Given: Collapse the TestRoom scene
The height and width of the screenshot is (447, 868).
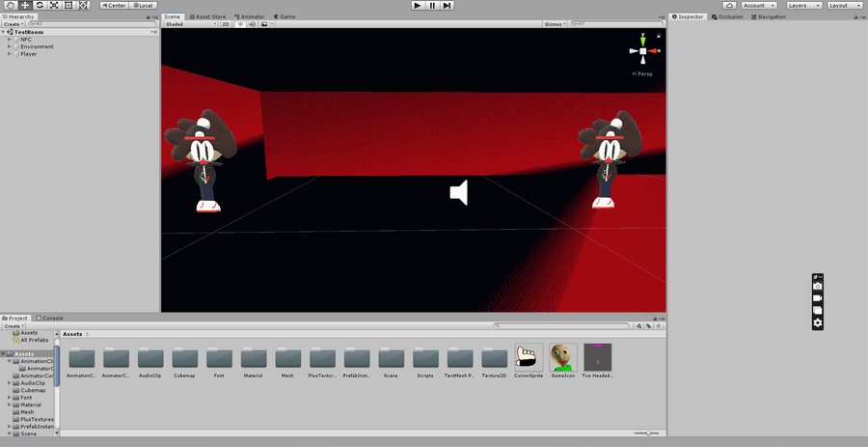Looking at the screenshot, I should [x=3, y=32].
